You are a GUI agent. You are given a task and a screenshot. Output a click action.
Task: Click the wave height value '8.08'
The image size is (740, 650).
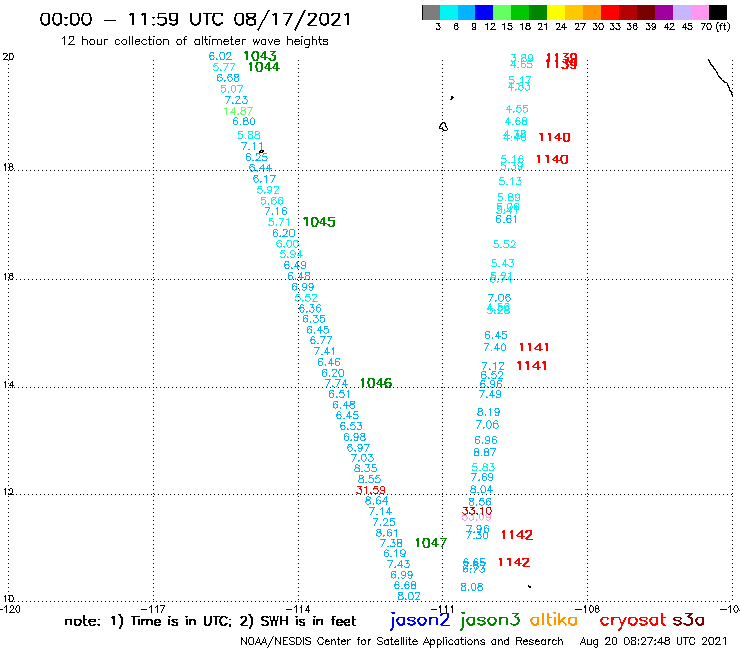472,587
